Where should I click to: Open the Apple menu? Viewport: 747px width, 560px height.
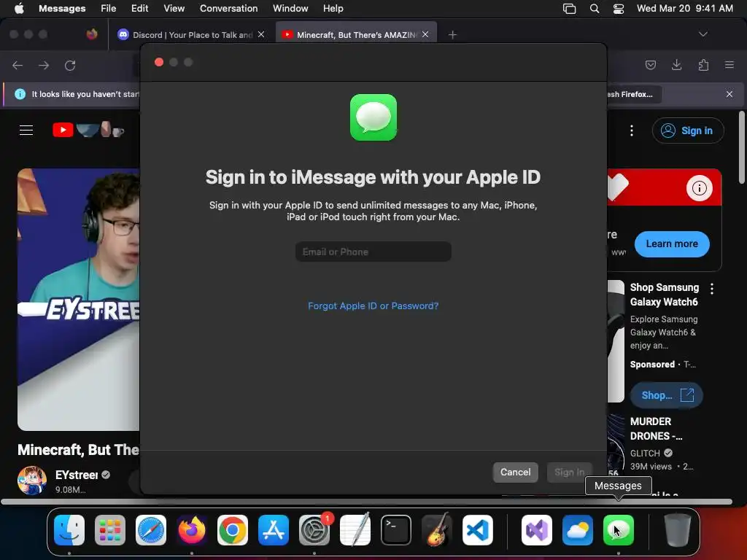point(19,9)
